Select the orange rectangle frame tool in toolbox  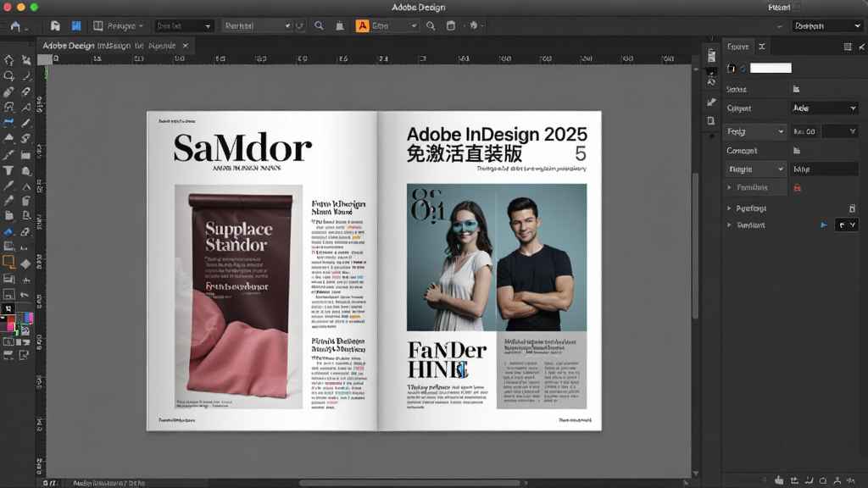point(8,262)
